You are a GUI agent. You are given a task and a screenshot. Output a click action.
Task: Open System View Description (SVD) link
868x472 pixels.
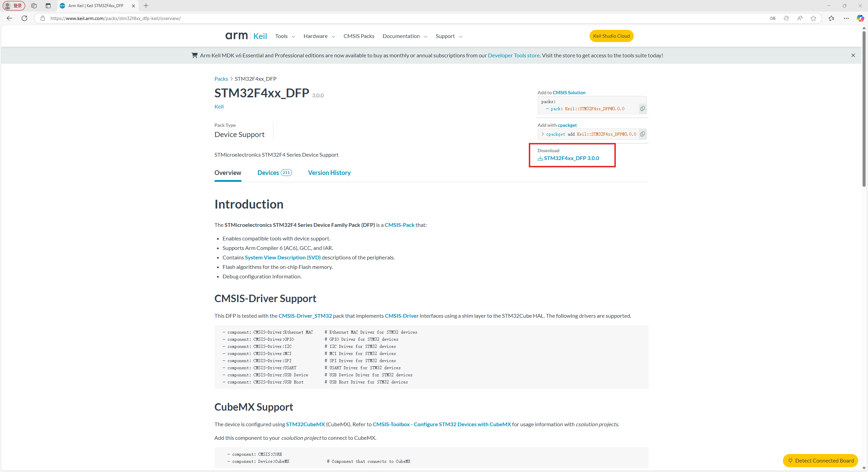pyautogui.click(x=283, y=257)
